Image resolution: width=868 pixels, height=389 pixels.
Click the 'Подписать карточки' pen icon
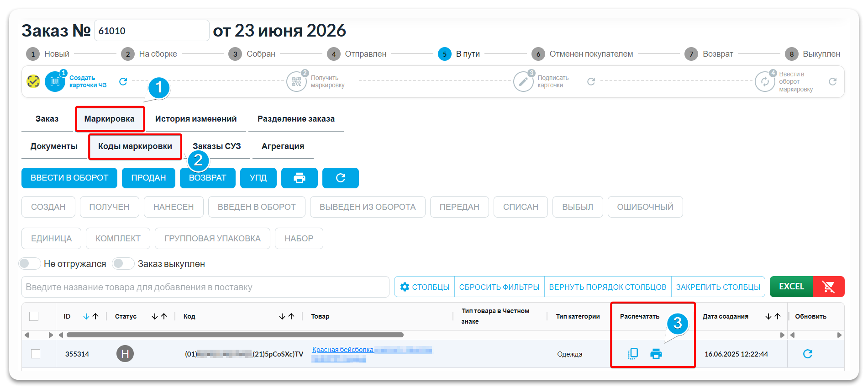click(x=523, y=82)
